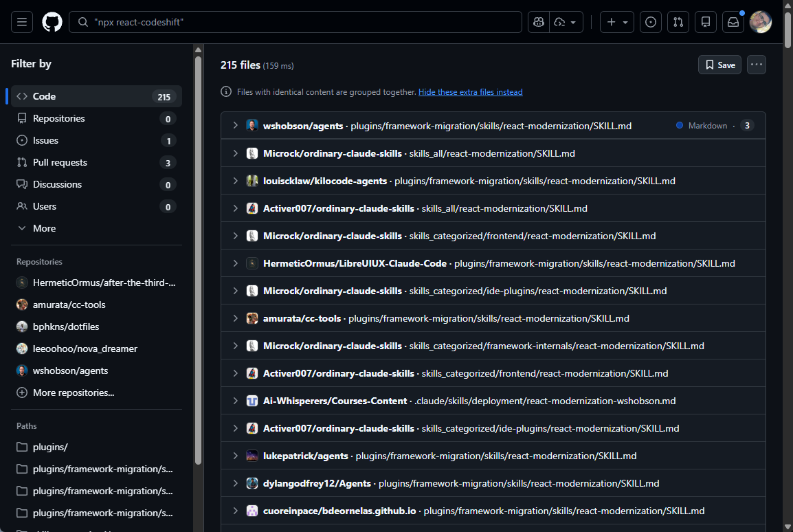
Task: Open user profile avatar menu
Action: tap(760, 22)
